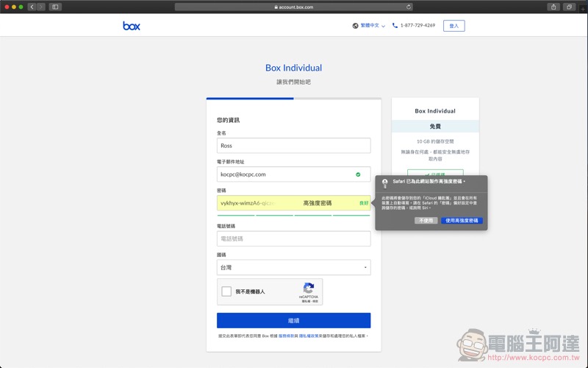Open the 繁體中文 language dropdown
Viewport: 588px width, 368px height.
point(373,26)
